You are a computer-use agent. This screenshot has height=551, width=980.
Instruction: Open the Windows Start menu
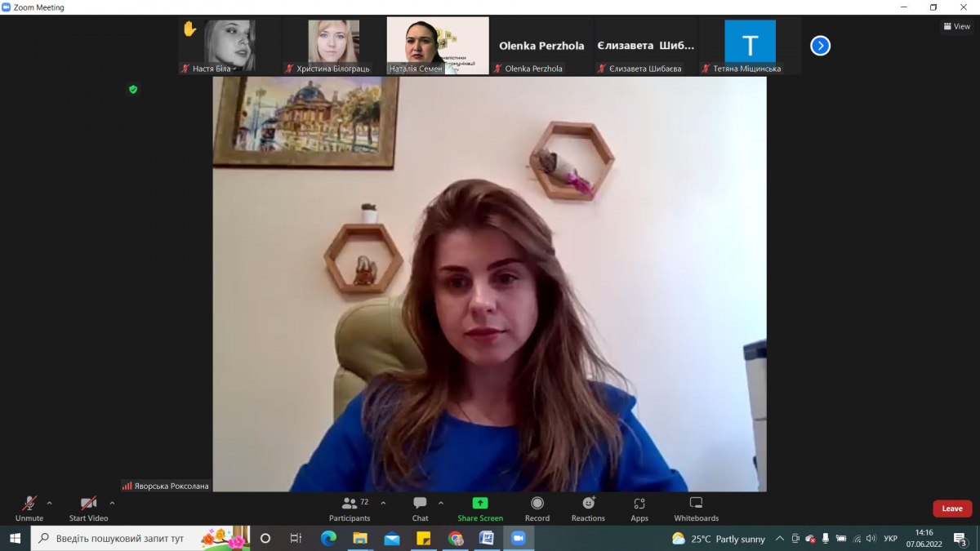15,539
